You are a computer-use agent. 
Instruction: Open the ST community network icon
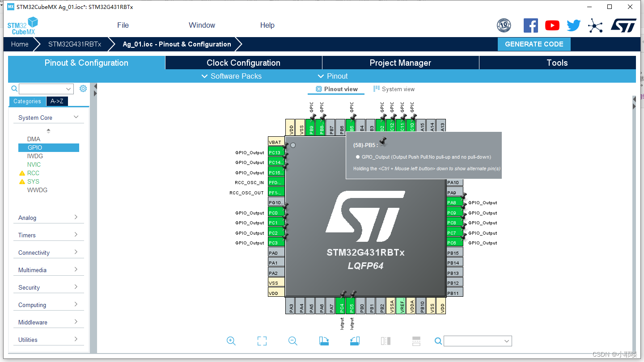tap(595, 25)
